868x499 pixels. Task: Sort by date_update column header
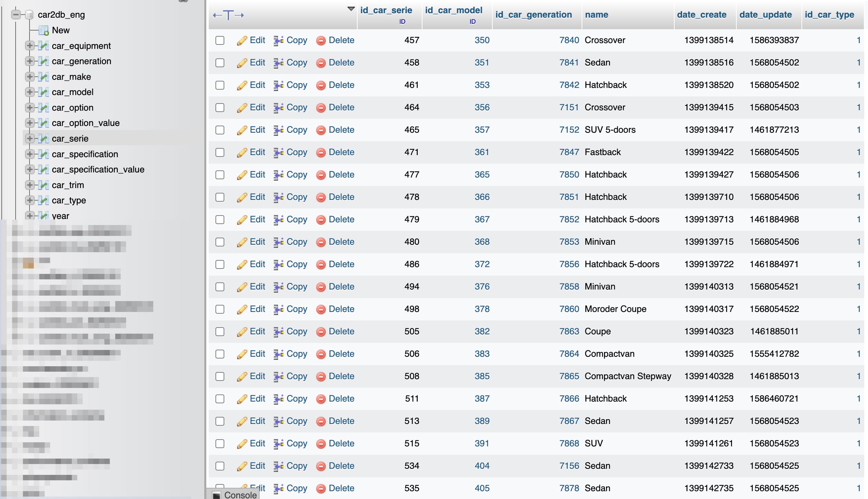pyautogui.click(x=765, y=15)
